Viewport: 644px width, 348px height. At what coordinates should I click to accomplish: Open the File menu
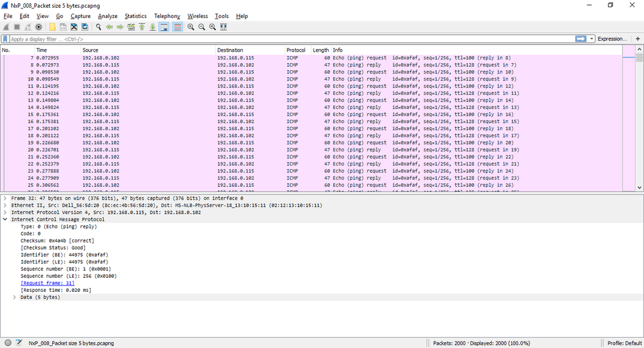point(8,16)
